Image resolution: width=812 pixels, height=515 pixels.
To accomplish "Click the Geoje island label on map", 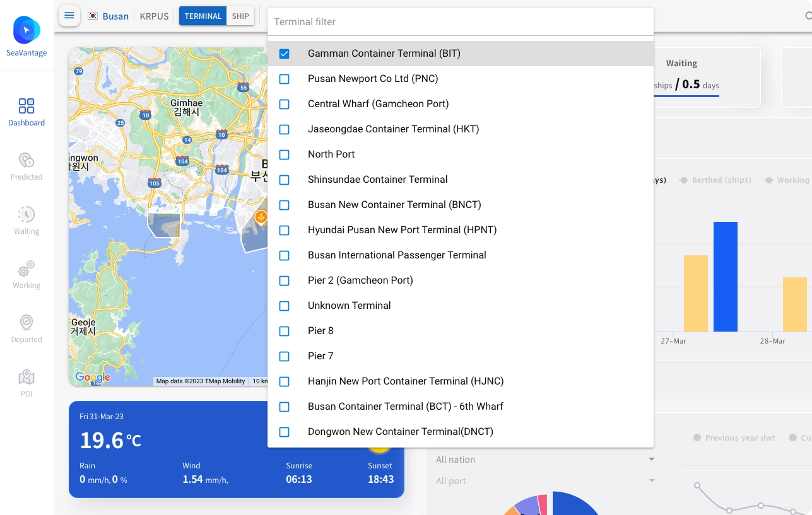I will pyautogui.click(x=83, y=327).
